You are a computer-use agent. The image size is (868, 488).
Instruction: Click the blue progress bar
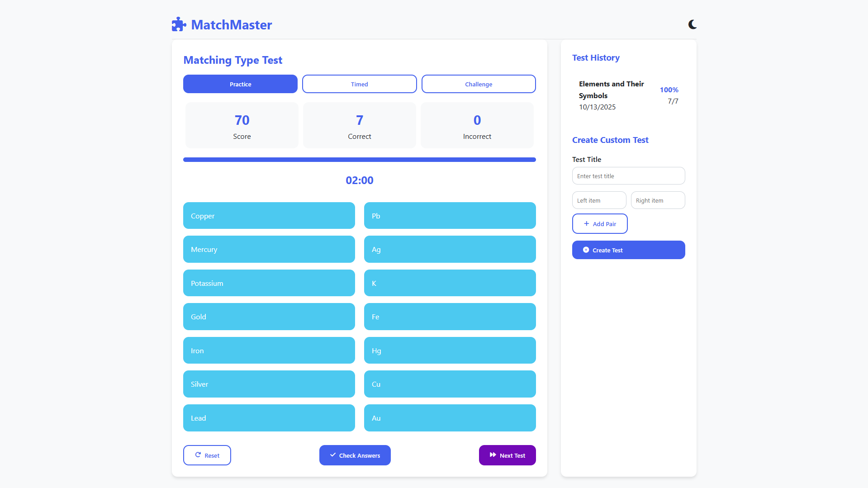(359, 160)
